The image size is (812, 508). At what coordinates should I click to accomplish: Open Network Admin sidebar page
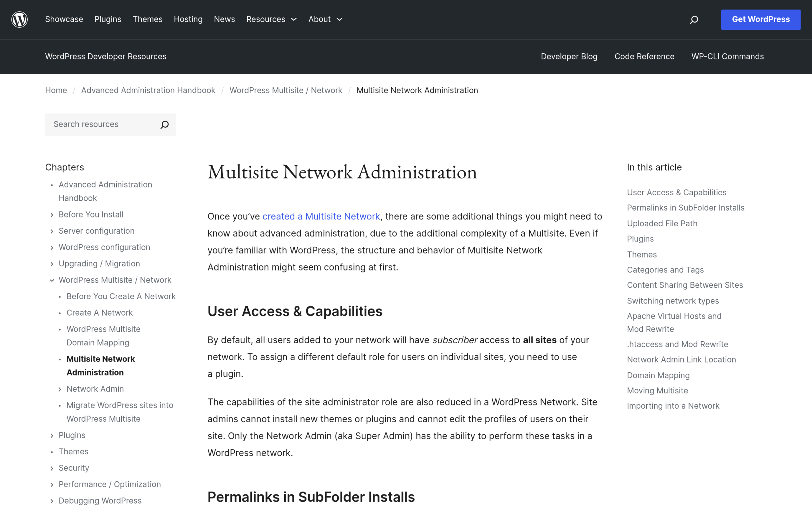(x=95, y=389)
